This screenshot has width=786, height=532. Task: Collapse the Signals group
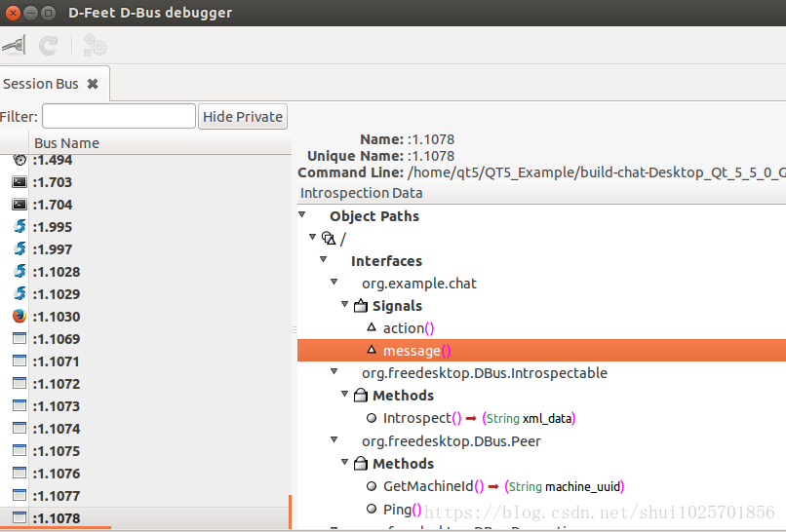pyautogui.click(x=345, y=304)
